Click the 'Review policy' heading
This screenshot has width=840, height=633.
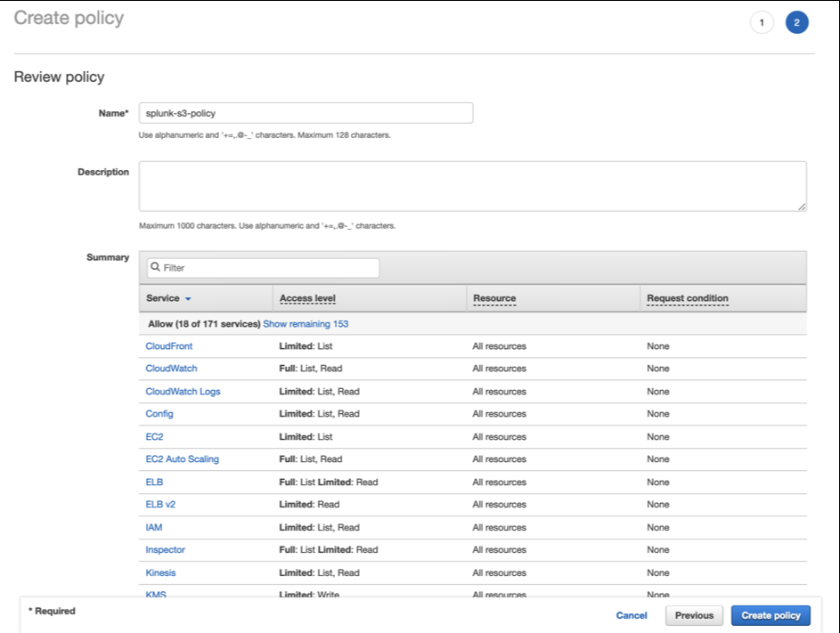[x=59, y=77]
